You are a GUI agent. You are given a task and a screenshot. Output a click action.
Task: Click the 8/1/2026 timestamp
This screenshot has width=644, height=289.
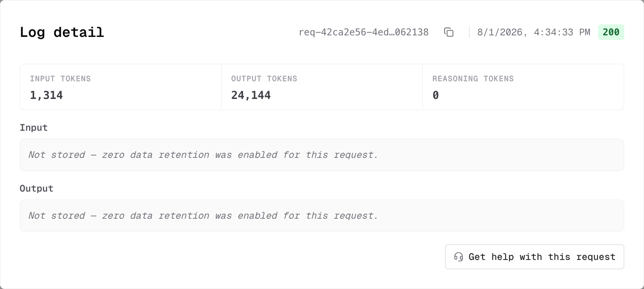534,32
